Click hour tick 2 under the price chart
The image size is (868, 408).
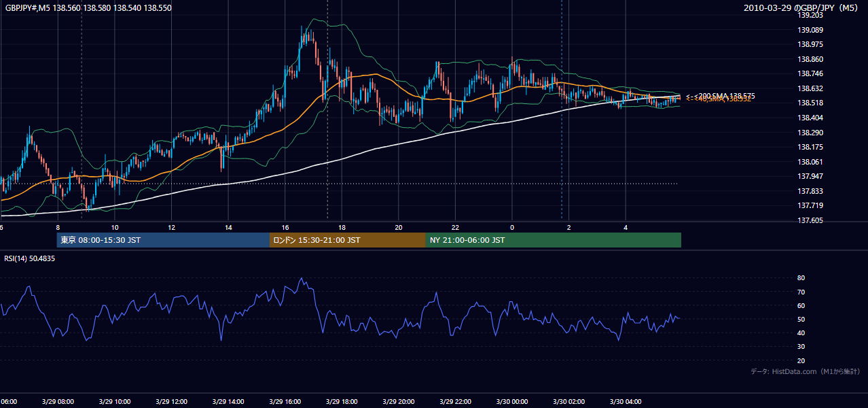click(568, 228)
